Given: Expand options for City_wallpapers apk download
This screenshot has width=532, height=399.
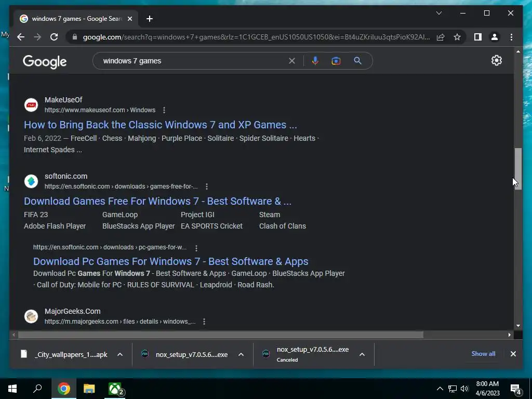Looking at the screenshot, I should tap(120, 354).
